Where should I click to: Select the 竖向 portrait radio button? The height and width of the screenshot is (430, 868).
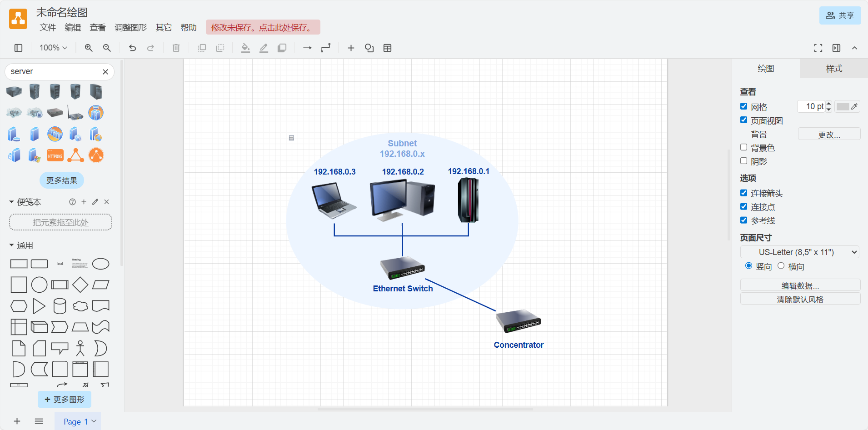coord(749,266)
